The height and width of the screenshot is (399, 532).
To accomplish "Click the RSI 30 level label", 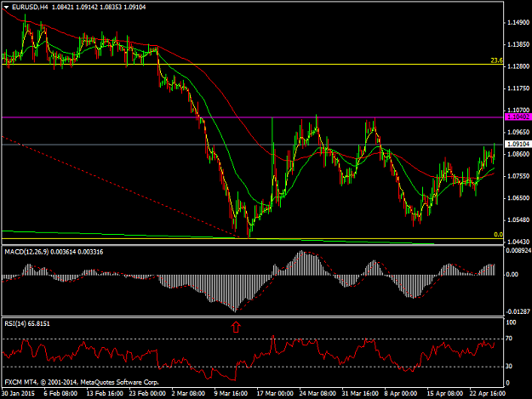I will (x=509, y=366).
